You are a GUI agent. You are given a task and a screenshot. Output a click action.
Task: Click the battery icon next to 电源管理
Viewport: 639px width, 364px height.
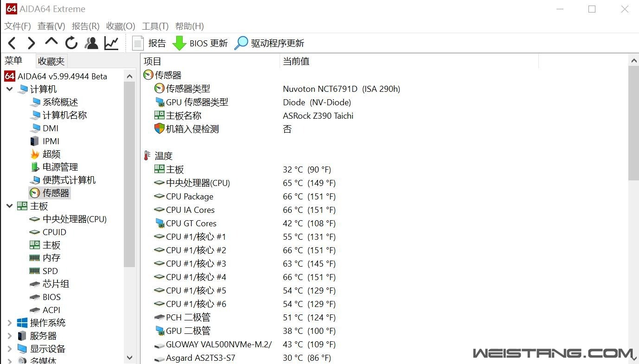click(35, 167)
